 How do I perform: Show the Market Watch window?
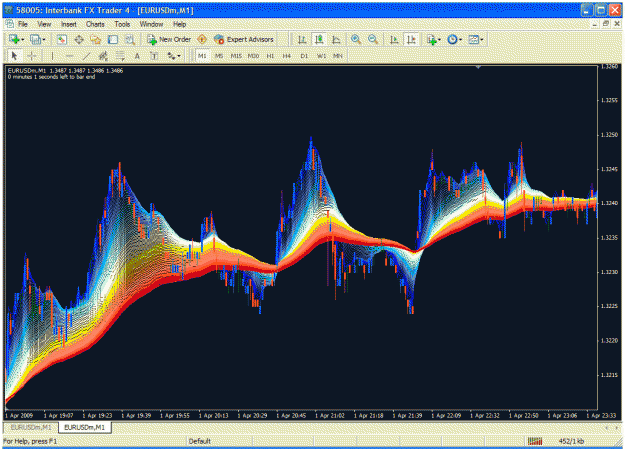(x=61, y=39)
